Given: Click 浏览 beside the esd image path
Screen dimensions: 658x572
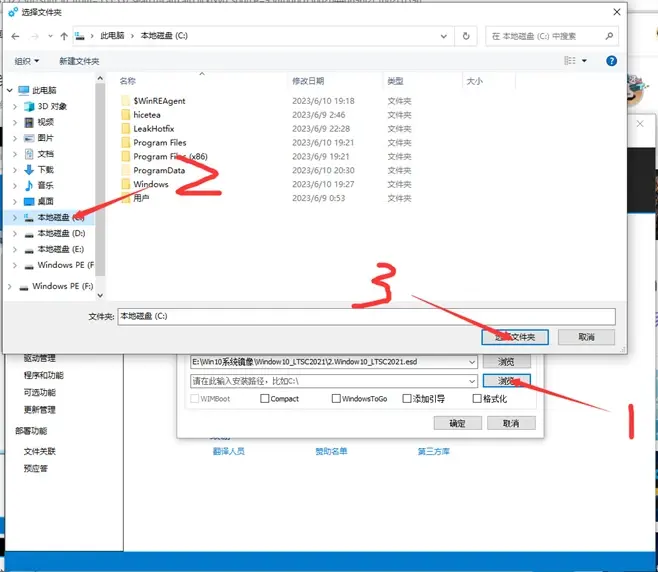Looking at the screenshot, I should tap(507, 362).
